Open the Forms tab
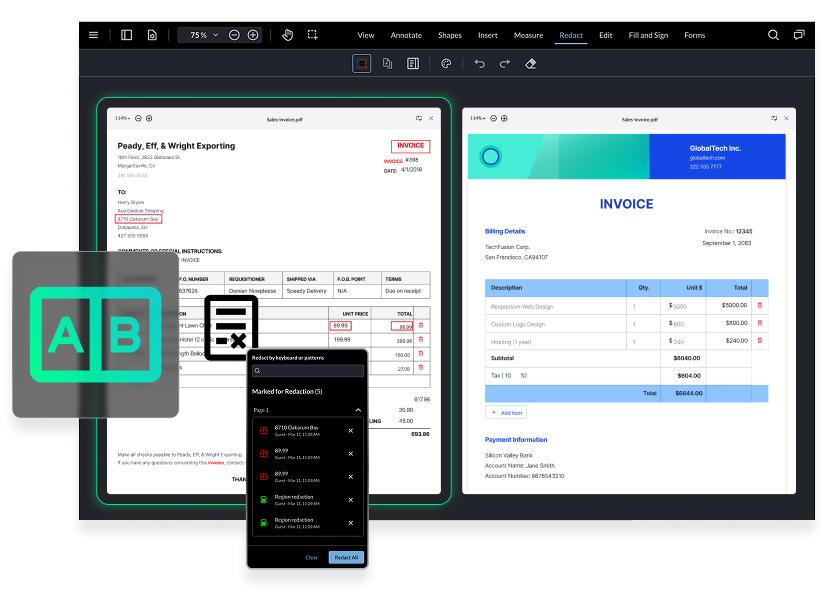 (x=695, y=35)
